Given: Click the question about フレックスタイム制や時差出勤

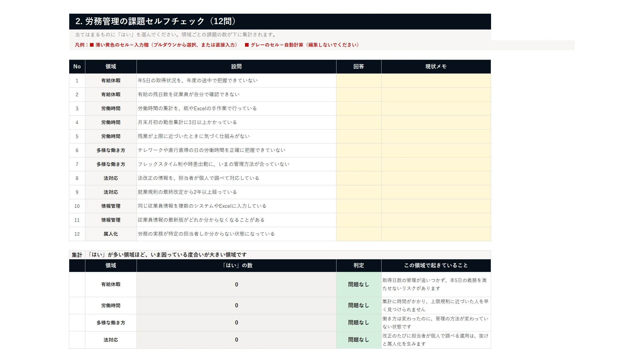Looking at the screenshot, I should [214, 164].
